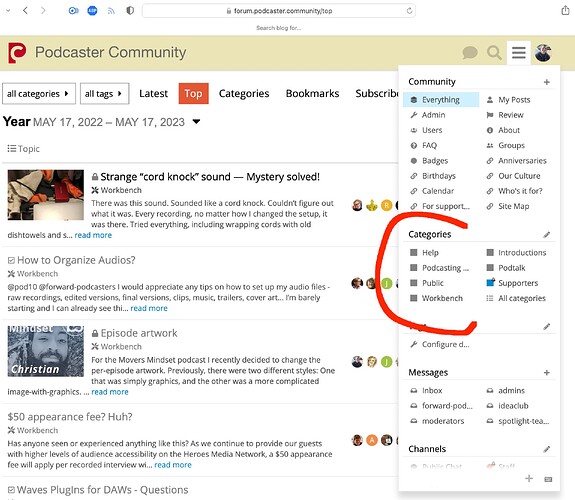Open Badges in the Community menu

click(x=435, y=161)
